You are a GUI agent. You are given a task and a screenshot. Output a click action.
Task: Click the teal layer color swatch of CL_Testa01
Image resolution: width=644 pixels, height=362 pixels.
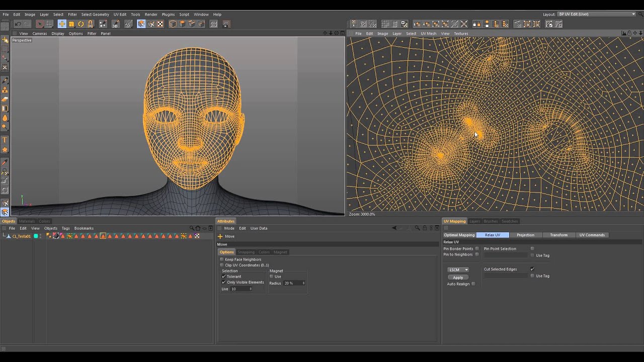click(x=36, y=236)
